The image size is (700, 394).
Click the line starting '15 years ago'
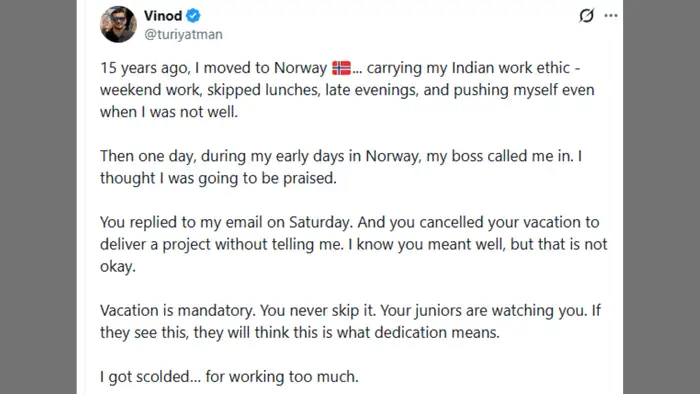(x=340, y=68)
